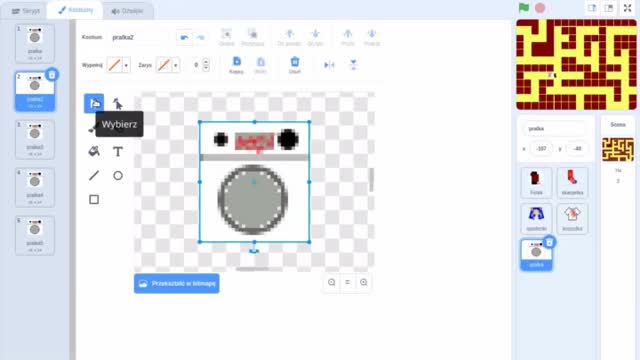
Task: Select the Wybierz (select) arrow tool
Action: coord(94,103)
